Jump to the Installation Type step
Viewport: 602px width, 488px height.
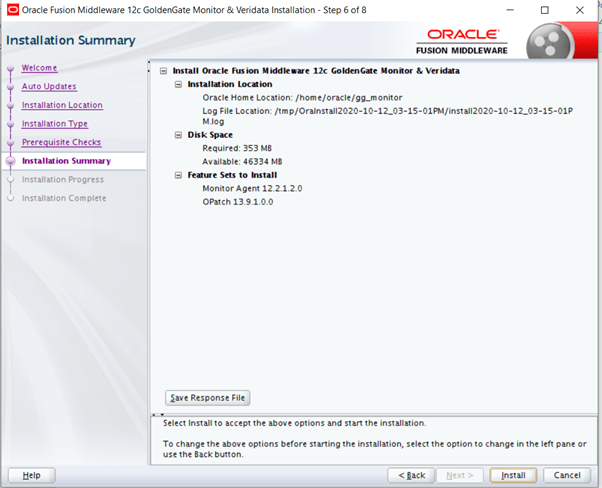pos(55,124)
